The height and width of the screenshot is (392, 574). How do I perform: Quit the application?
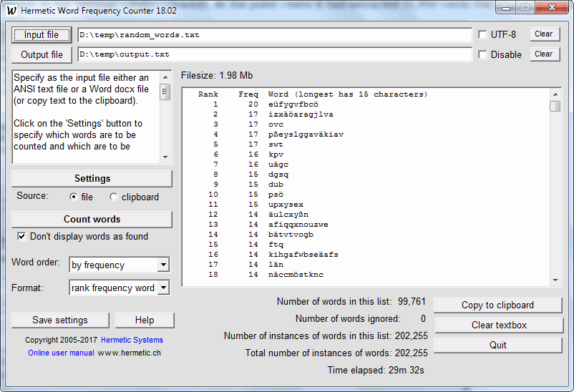click(x=498, y=346)
